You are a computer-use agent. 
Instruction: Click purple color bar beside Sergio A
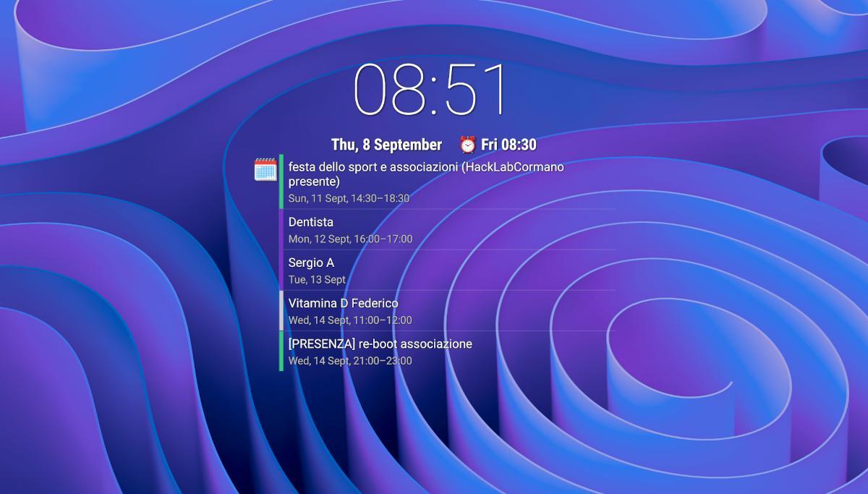coord(281,270)
